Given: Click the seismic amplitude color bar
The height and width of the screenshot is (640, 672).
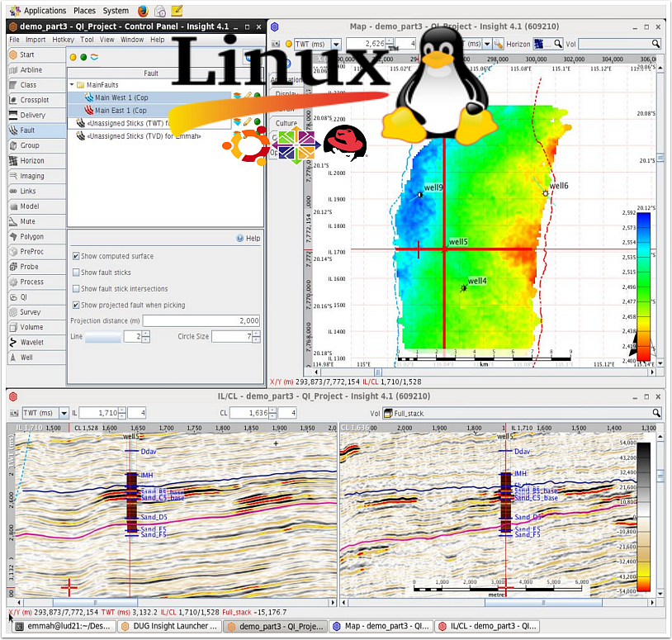Looking at the screenshot, I should 643,517.
